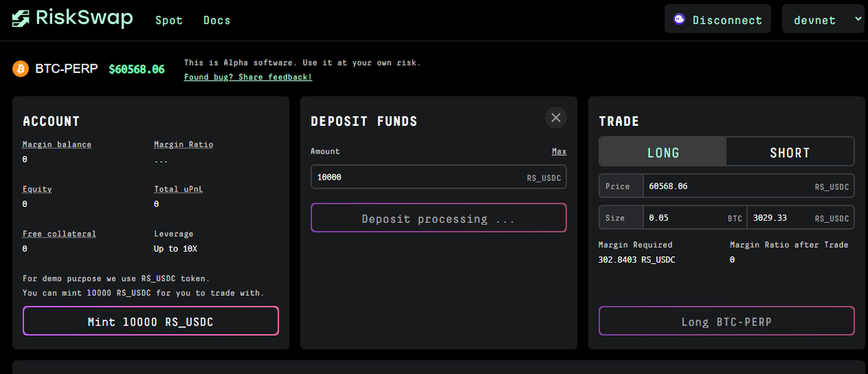868x374 pixels.
Task: Close the Deposit Funds panel
Action: (x=556, y=118)
